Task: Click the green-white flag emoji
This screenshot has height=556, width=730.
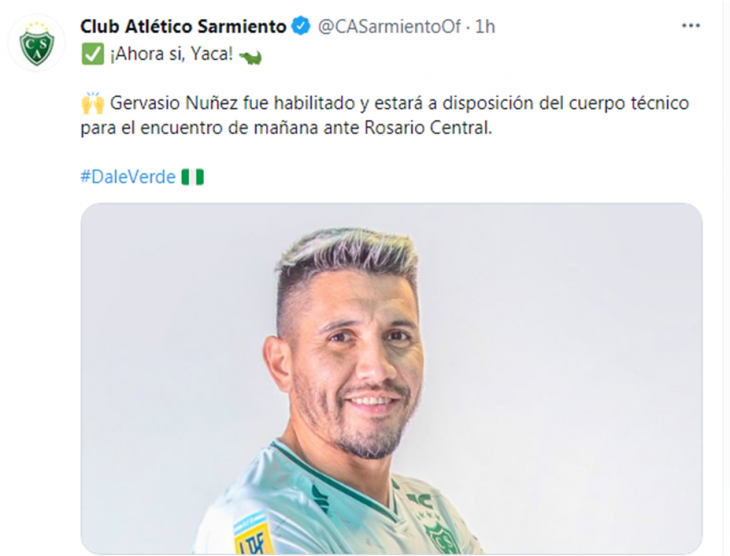Action: 192,177
